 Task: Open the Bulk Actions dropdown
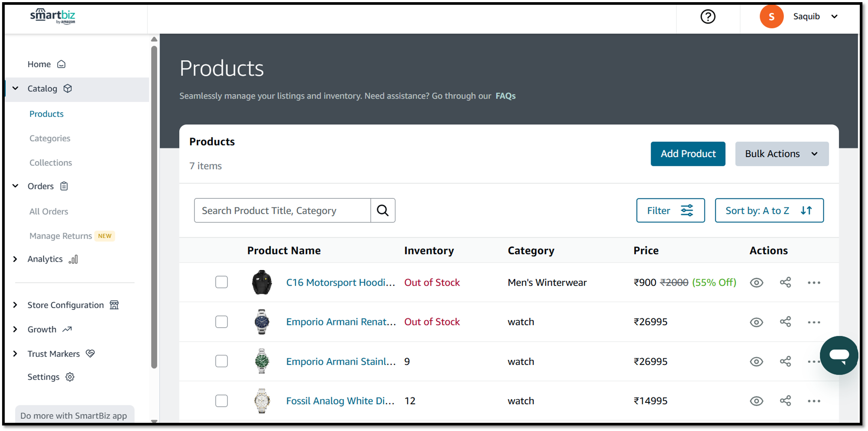coord(782,154)
